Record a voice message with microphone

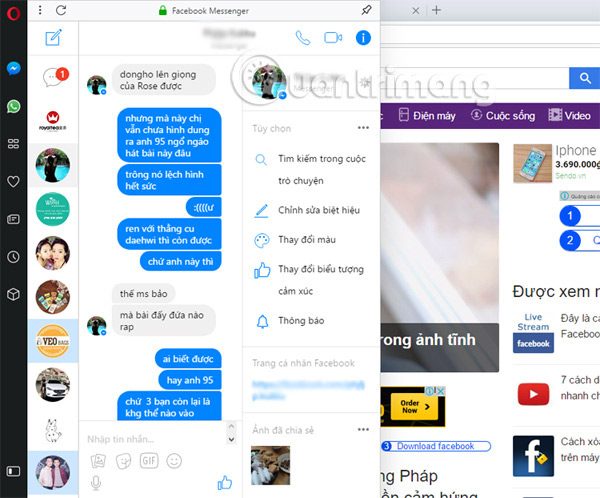click(x=96, y=483)
